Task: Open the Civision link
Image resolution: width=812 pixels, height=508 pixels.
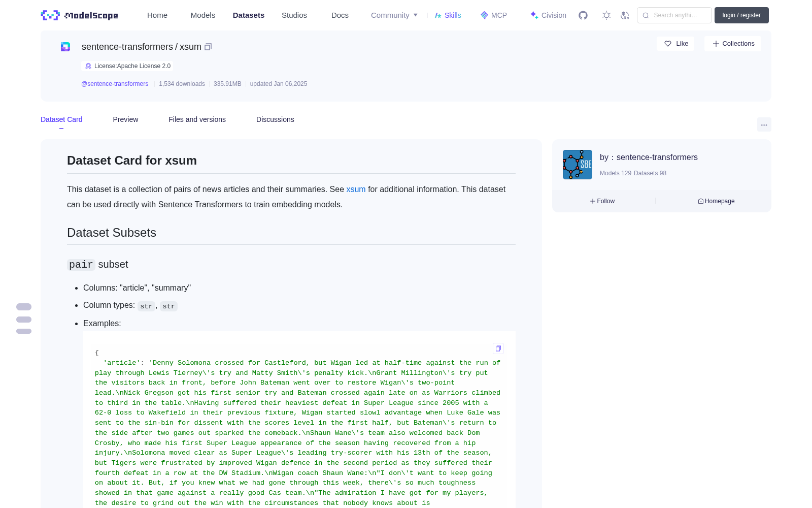Action: coord(548,15)
